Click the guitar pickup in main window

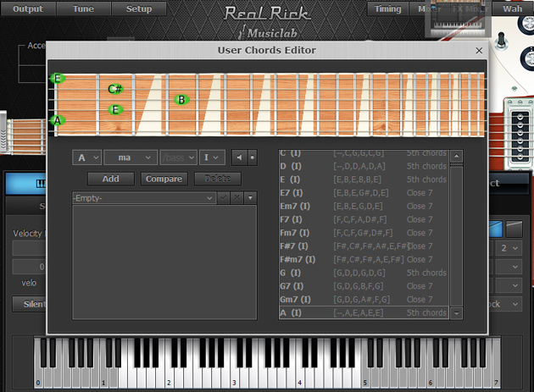[520, 135]
